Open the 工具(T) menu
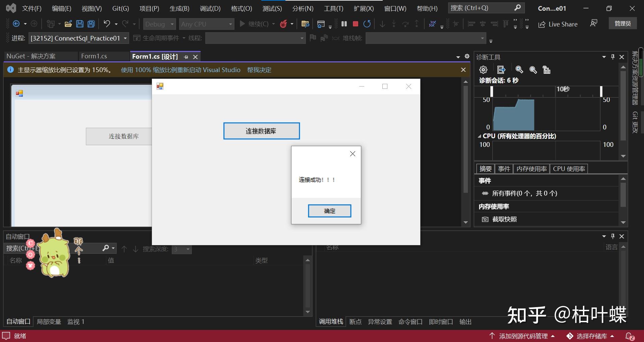Screen dimensions: 644x342 (333, 8)
